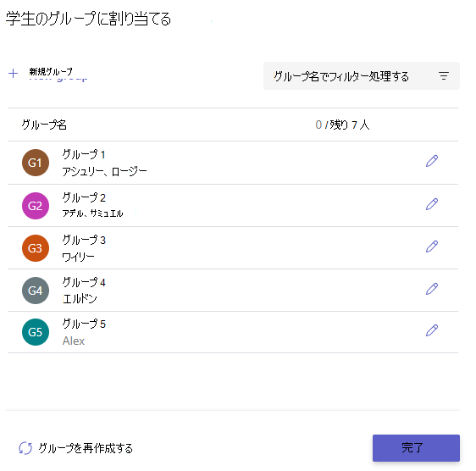Select the グループ 1 row name
The image size is (476, 471).
(x=84, y=154)
